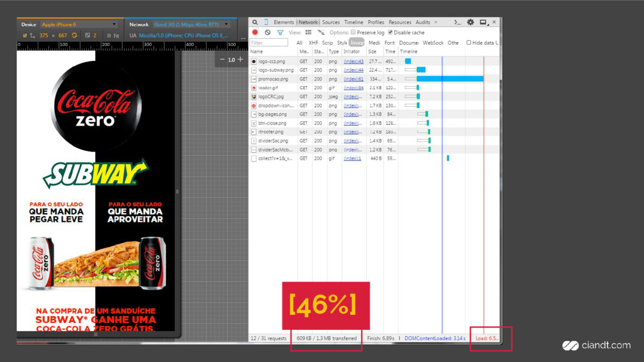Viewport: 644px width, 362px height.
Task: Click the device pixel ratio icon
Action: (x=87, y=35)
